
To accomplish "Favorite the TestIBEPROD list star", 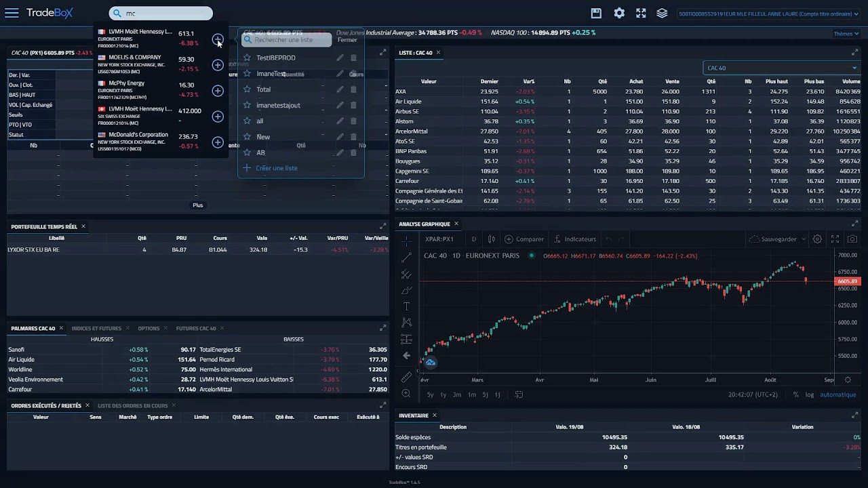I will point(247,58).
